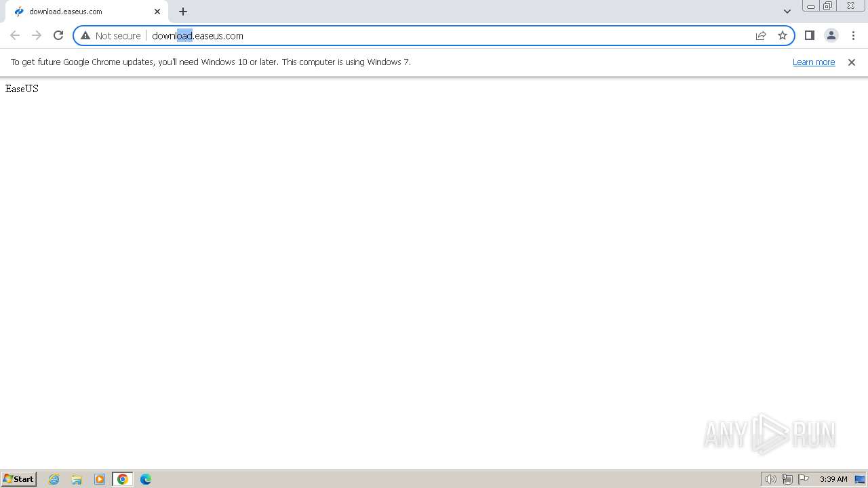Viewport: 868px width, 488px height.
Task: Minimize the Chrome window
Action: 811,6
